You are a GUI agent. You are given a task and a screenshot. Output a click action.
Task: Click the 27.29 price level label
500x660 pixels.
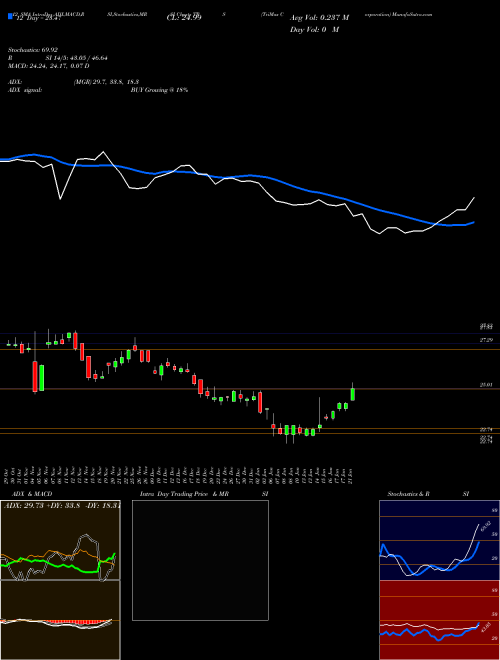(486, 340)
